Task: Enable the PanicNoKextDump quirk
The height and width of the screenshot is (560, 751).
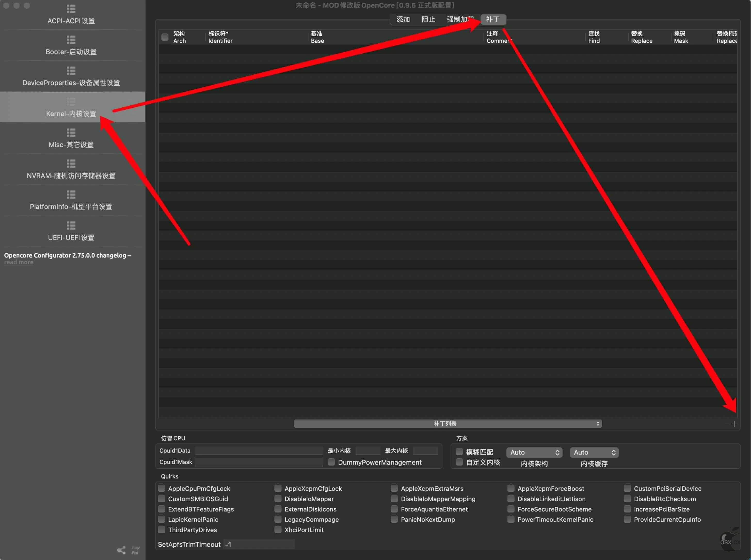Action: pos(394,519)
